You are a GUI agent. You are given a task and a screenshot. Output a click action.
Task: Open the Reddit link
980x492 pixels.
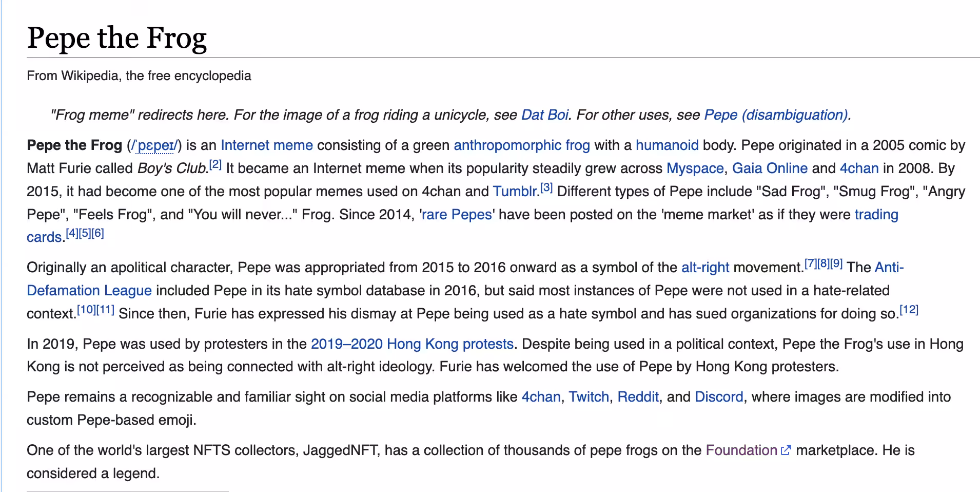click(x=638, y=397)
